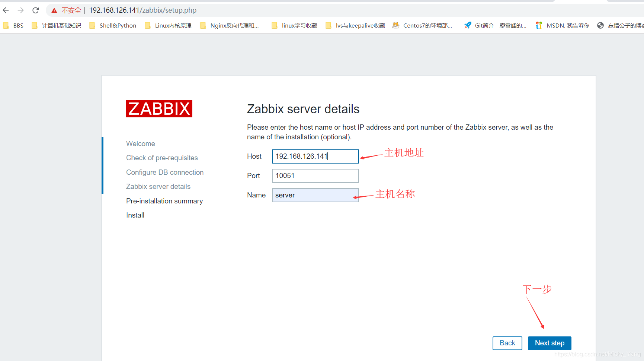Viewport: 644px width, 361px height.
Task: Select Pre-installation summary step
Action: pyautogui.click(x=164, y=201)
